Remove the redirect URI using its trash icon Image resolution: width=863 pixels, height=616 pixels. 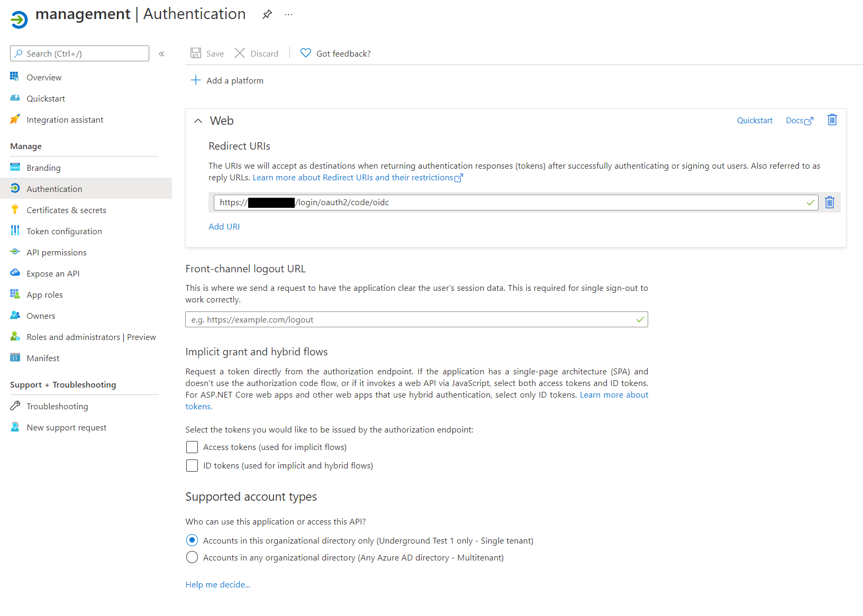829,203
